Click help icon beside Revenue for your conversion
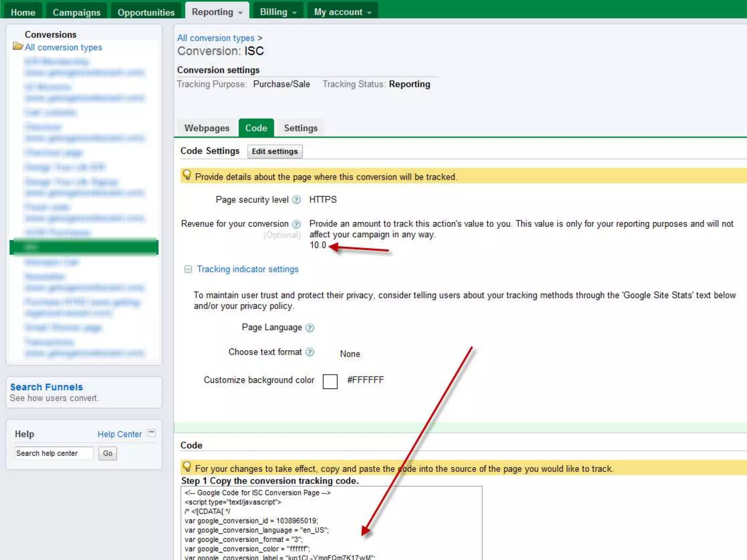The image size is (747, 560). click(297, 224)
